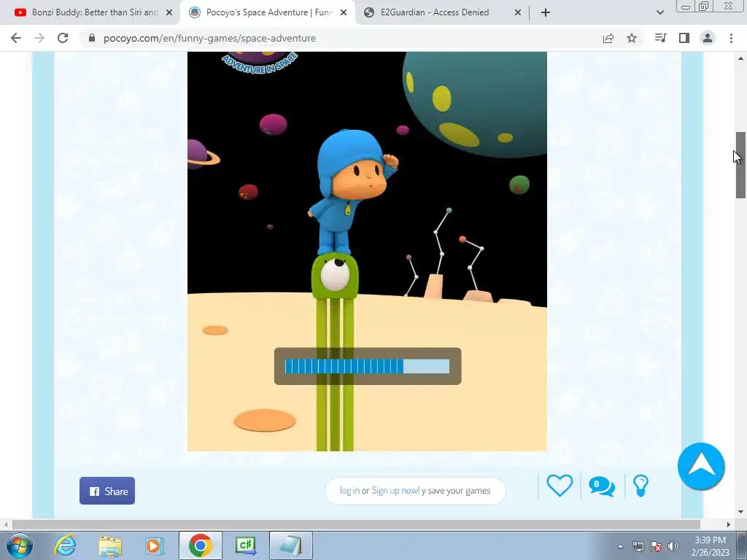The image size is (747, 560).
Task: Click the vertical scrollbar thumb
Action: click(x=740, y=165)
